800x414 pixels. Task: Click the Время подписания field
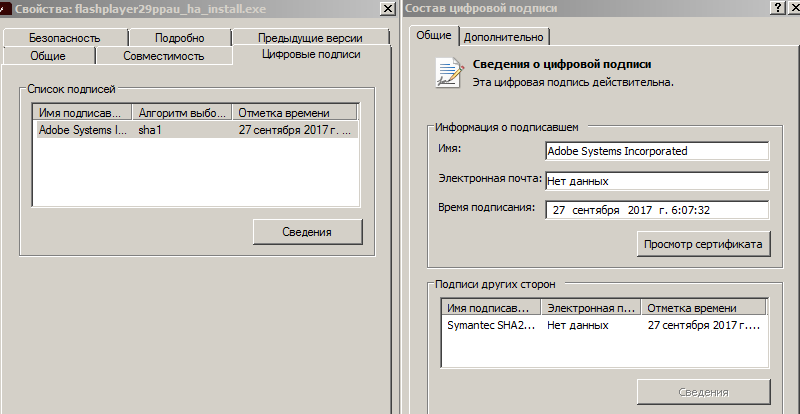657,210
